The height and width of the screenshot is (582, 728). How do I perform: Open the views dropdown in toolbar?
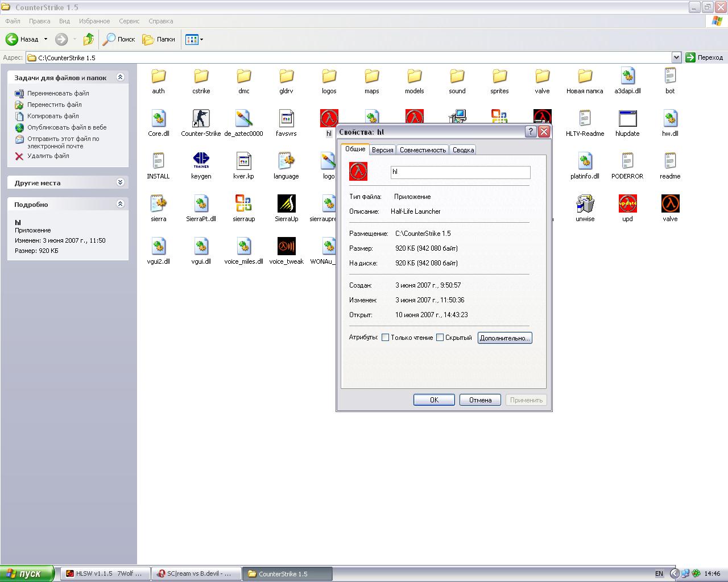[201, 40]
